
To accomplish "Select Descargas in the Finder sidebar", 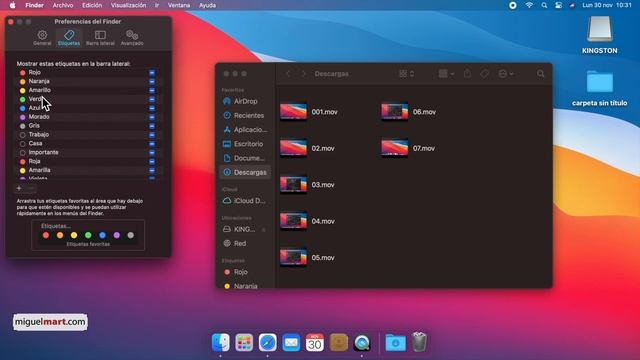I will (245, 172).
